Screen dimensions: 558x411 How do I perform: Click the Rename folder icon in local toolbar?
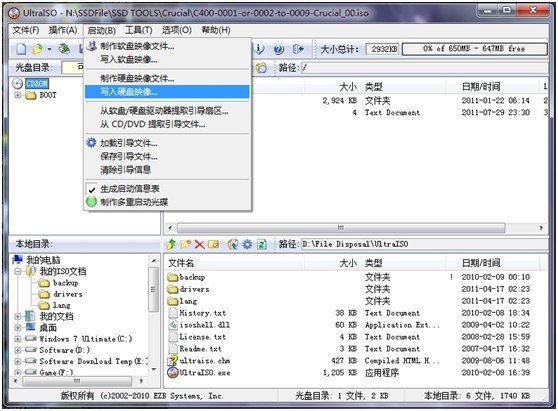pos(214,244)
